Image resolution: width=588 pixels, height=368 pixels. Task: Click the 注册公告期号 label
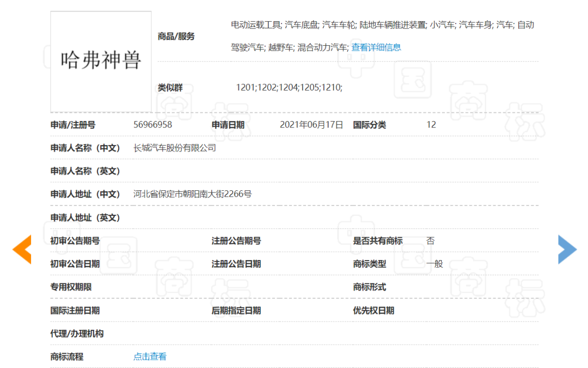pyautogui.click(x=236, y=241)
